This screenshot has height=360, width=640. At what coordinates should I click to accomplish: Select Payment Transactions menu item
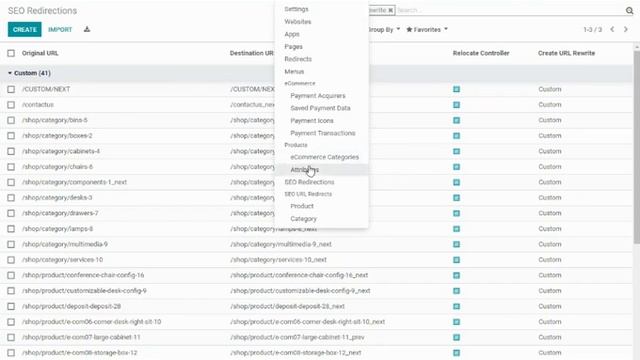pos(323,133)
